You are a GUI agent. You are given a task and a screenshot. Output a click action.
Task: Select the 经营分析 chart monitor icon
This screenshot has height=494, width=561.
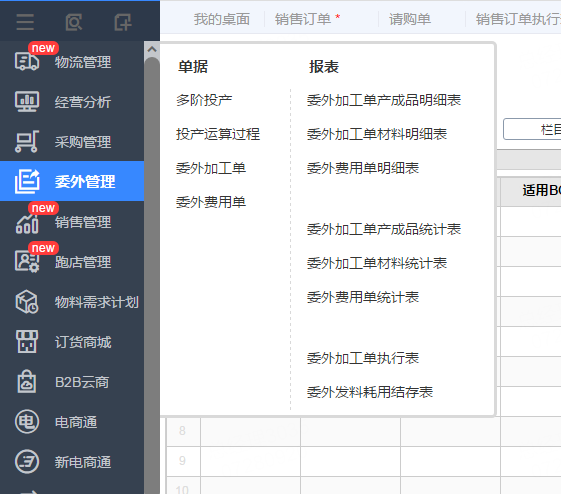(27, 102)
